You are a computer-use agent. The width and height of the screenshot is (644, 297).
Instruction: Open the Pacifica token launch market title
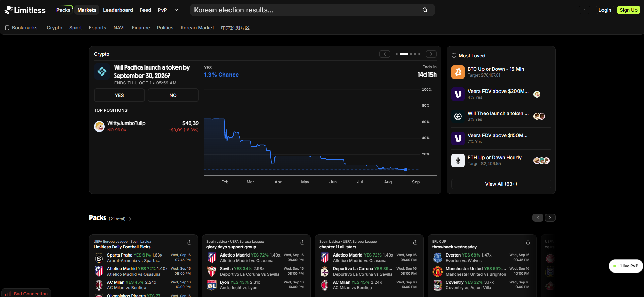point(152,71)
